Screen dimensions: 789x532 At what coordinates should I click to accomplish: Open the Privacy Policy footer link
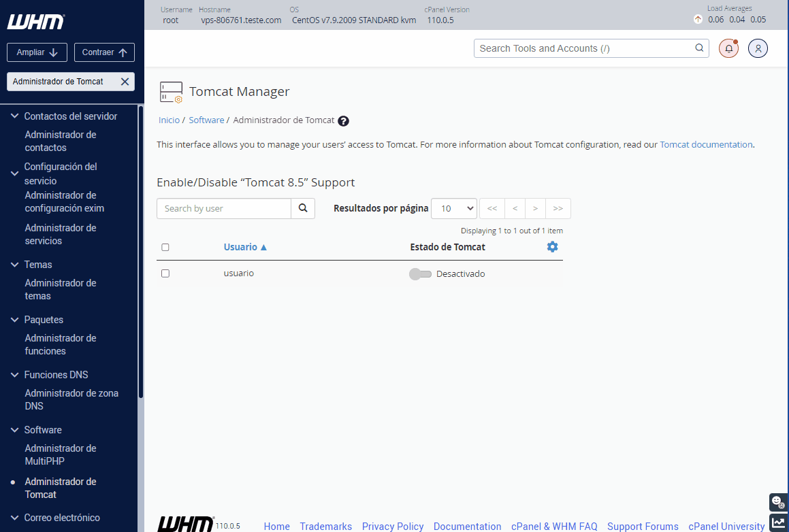(x=393, y=526)
